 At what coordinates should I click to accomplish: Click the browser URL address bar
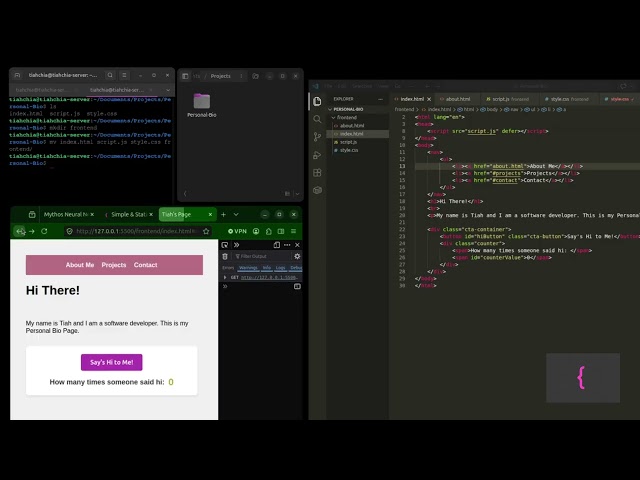137,231
